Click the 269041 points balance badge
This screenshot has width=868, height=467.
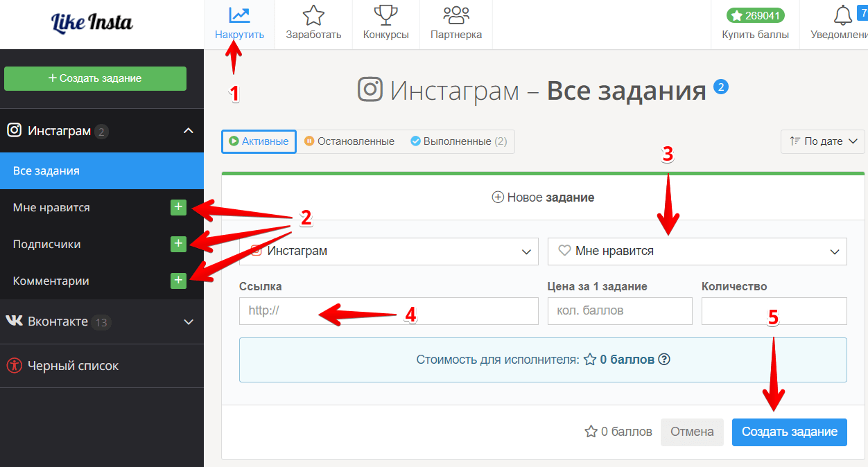(x=756, y=15)
